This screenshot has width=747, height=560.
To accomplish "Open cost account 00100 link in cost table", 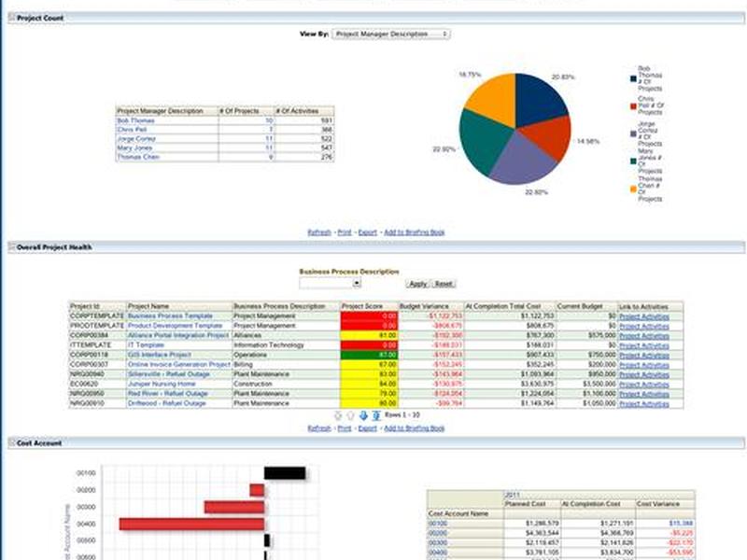I will (x=438, y=524).
